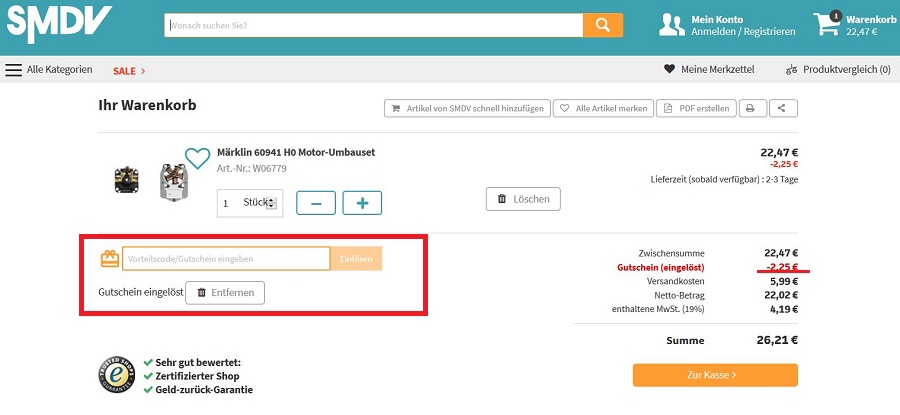
Task: Click the gift voucher icon
Action: coord(110,259)
